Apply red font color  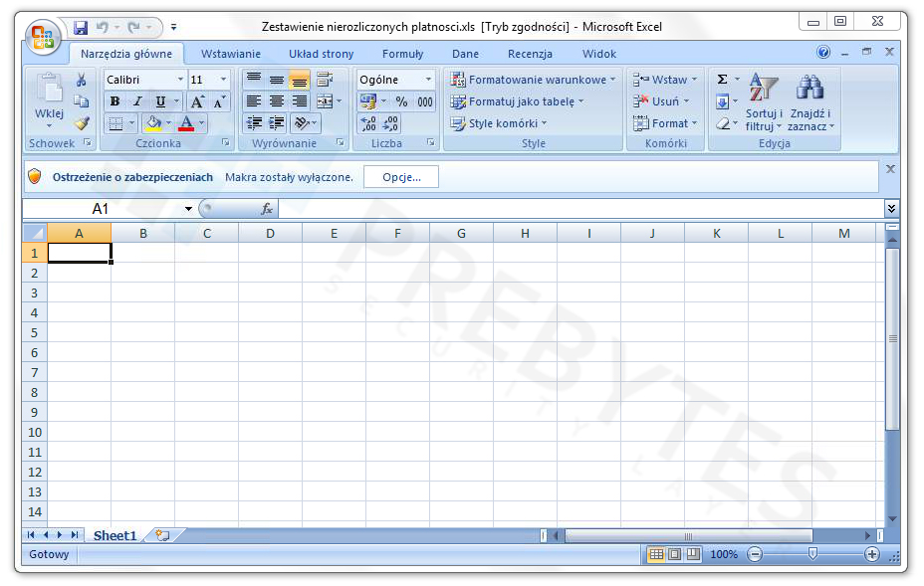tap(186, 123)
